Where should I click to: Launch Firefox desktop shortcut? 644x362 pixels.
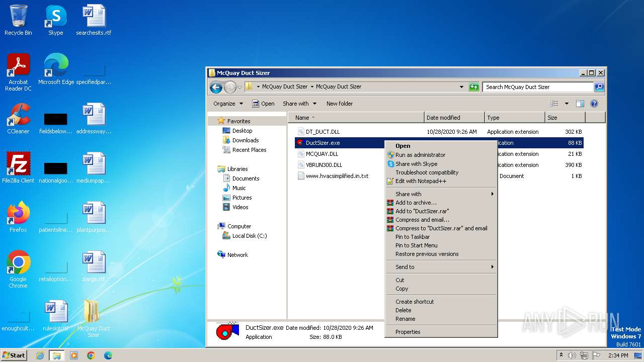18,217
